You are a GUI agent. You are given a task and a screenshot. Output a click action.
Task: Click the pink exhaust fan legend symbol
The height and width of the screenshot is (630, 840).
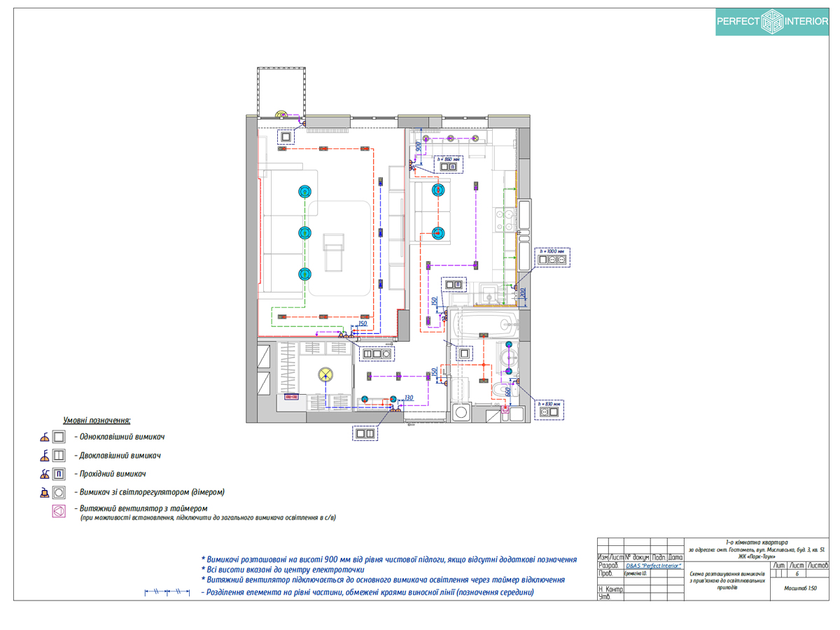pos(59,512)
